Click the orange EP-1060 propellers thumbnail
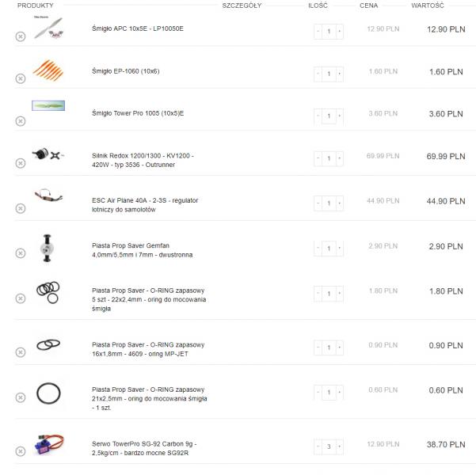 tap(48, 70)
